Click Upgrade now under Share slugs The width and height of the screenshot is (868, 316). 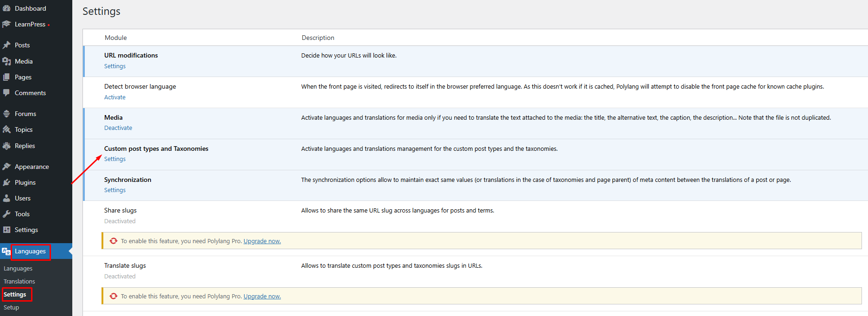click(x=262, y=241)
